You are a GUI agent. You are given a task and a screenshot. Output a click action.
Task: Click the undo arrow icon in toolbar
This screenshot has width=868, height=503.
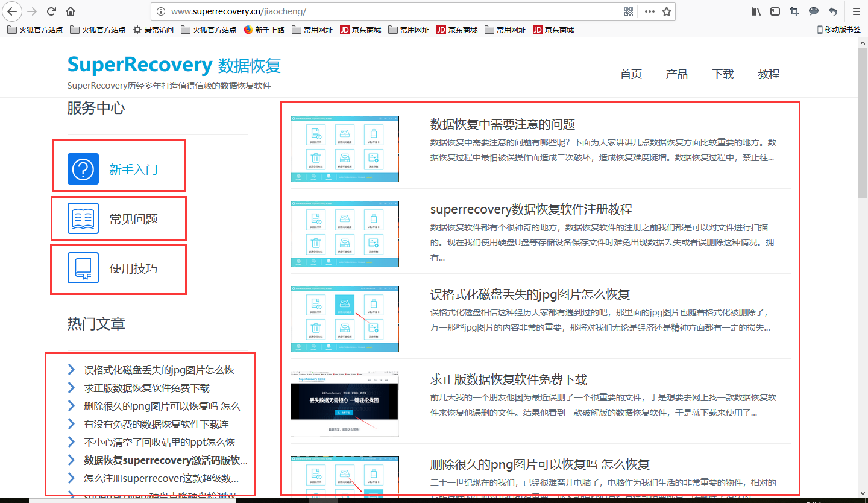pyautogui.click(x=833, y=11)
